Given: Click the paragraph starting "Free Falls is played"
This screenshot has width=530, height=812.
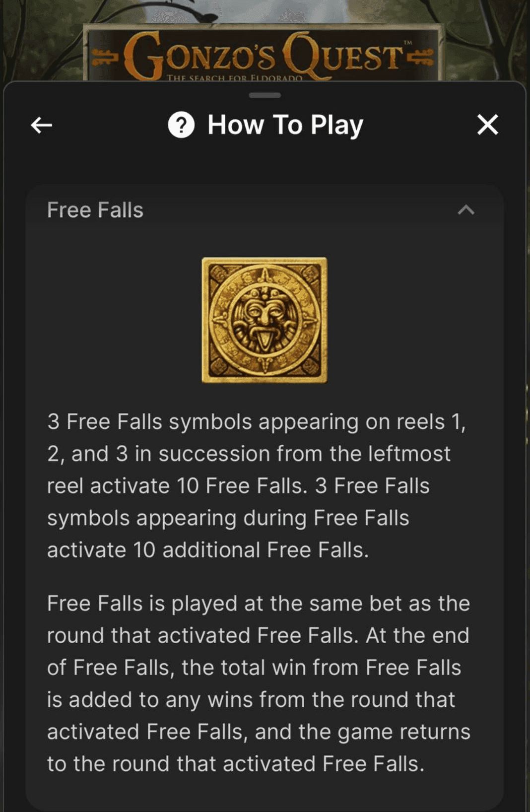Looking at the screenshot, I should [x=258, y=683].
